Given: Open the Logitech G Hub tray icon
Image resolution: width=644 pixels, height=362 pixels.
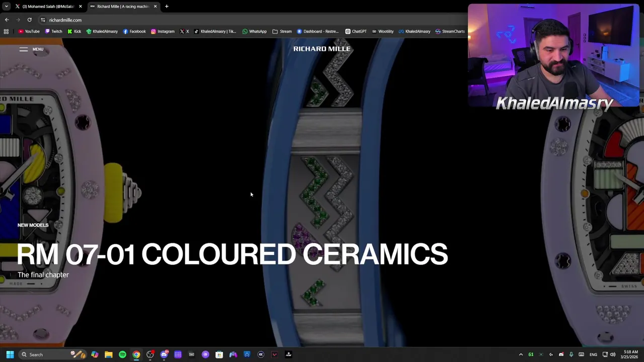Looking at the screenshot, I should pyautogui.click(x=551, y=354).
